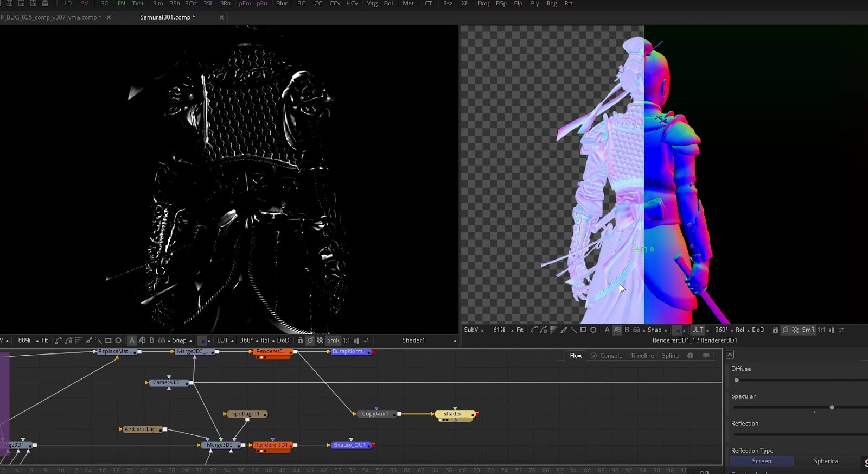Select Spherical reflection type
Image resolution: width=868 pixels, height=474 pixels.
coord(826,461)
